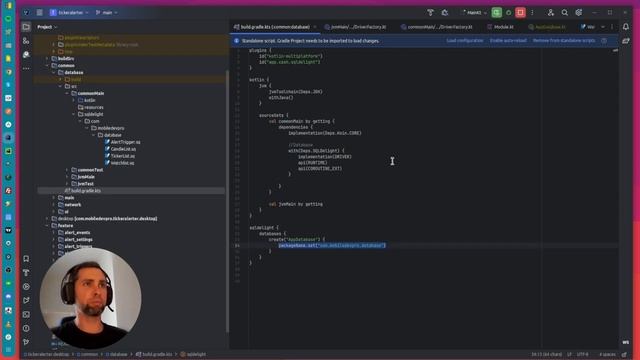Switch to AppDatabase.kt tab
640x360 pixels.
(547, 27)
